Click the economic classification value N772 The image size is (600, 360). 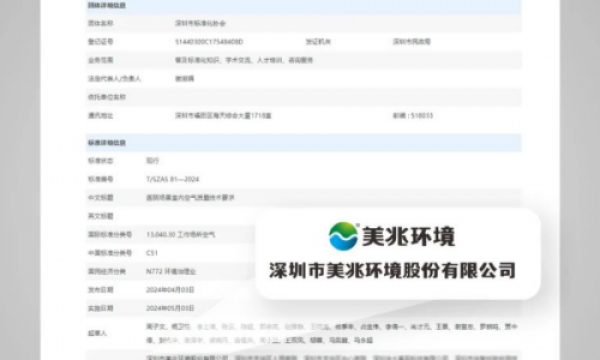(x=171, y=272)
